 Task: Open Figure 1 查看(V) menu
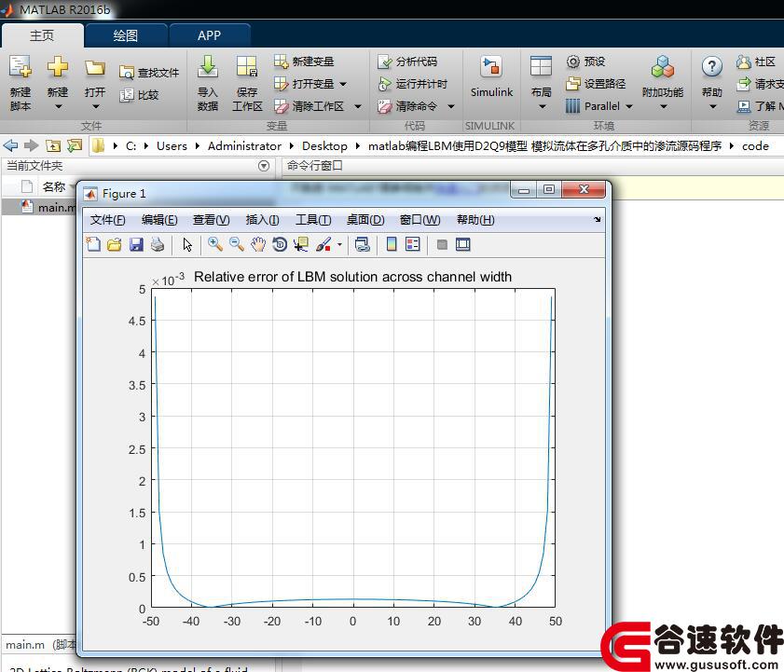[211, 220]
